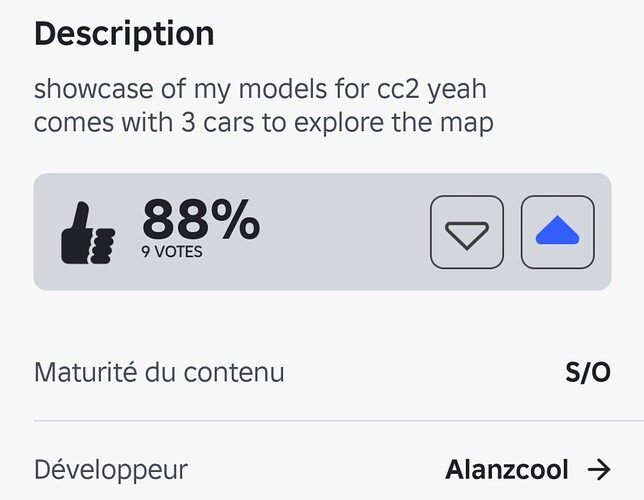Screen dimensions: 644x500
Task: Click "cc2" in the description text
Action: pyautogui.click(x=391, y=89)
